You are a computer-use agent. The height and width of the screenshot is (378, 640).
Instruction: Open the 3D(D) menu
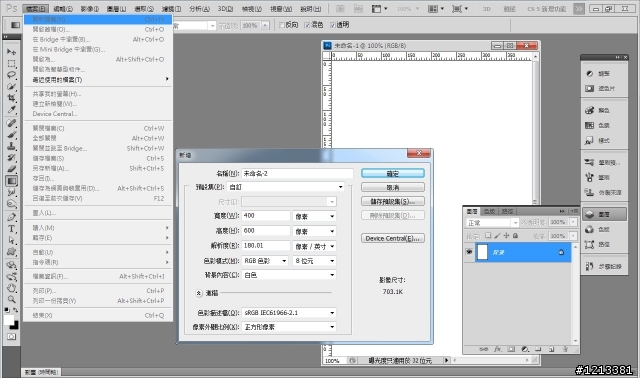pos(225,9)
